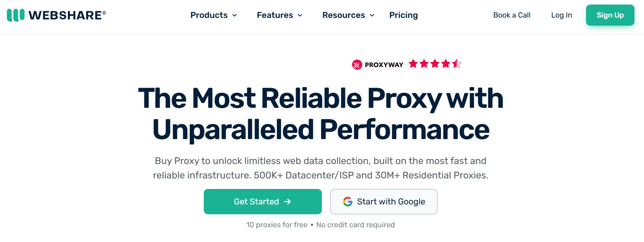This screenshot has width=644, height=242.
Task: Click the half-filled fifth rating star
Action: pyautogui.click(x=456, y=64)
